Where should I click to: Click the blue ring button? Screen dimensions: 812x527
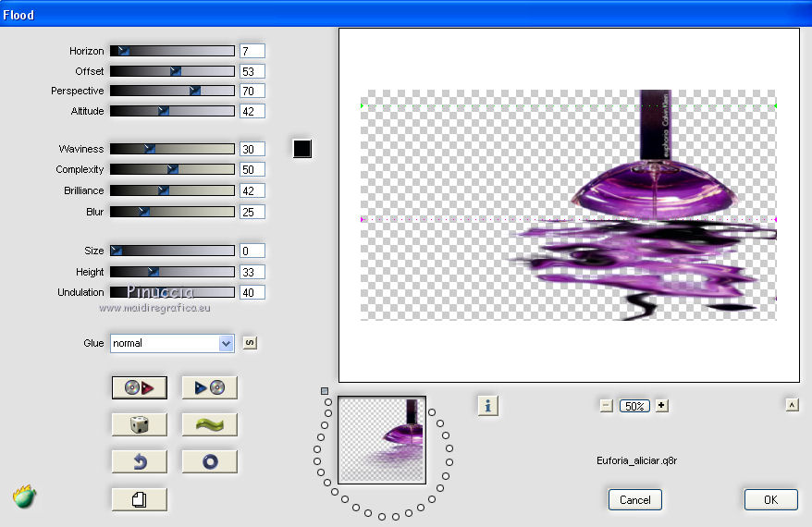click(x=210, y=461)
